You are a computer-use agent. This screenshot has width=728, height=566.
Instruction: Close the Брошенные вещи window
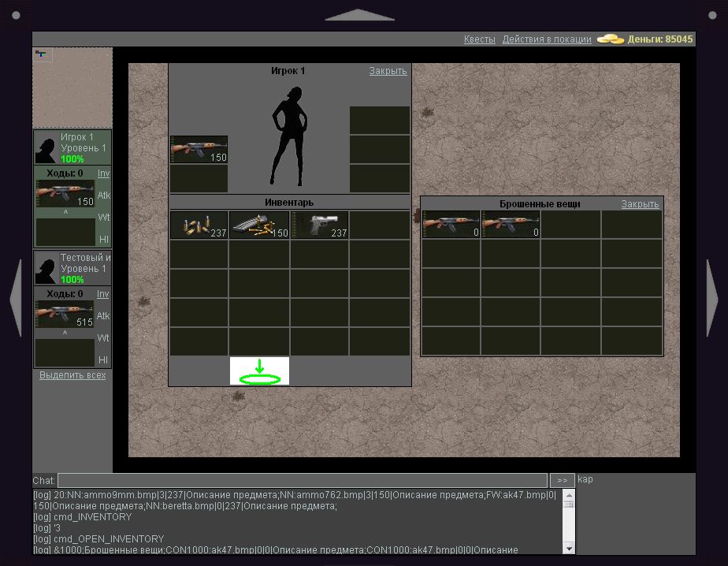click(x=640, y=204)
